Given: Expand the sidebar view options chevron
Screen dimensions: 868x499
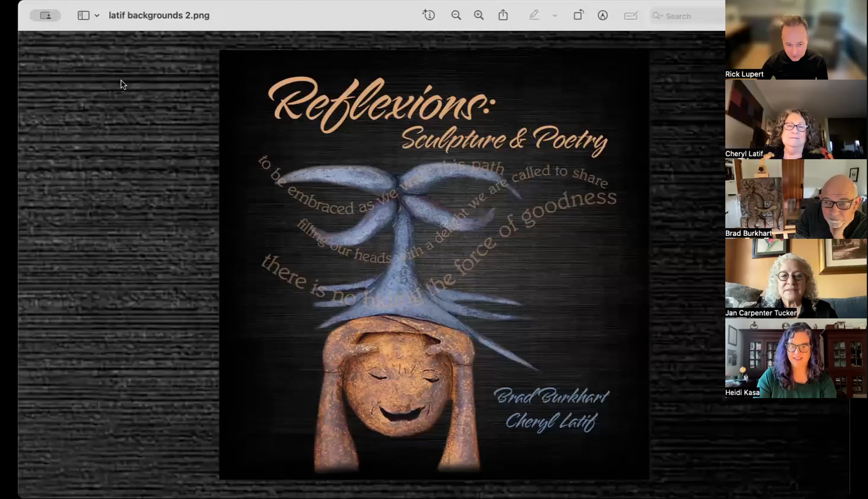Looking at the screenshot, I should point(97,16).
